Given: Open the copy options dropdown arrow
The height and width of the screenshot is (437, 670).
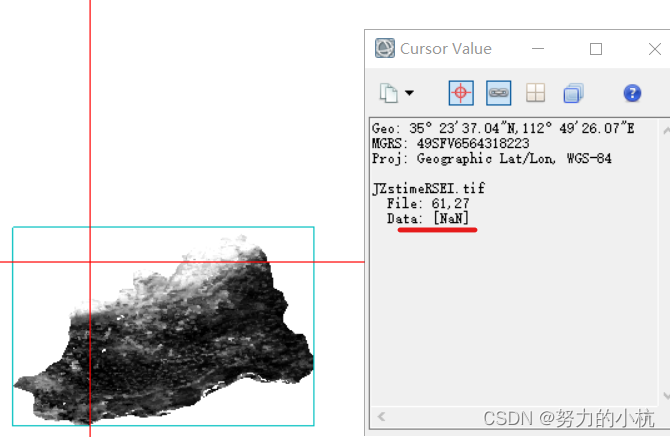Looking at the screenshot, I should click(x=409, y=93).
